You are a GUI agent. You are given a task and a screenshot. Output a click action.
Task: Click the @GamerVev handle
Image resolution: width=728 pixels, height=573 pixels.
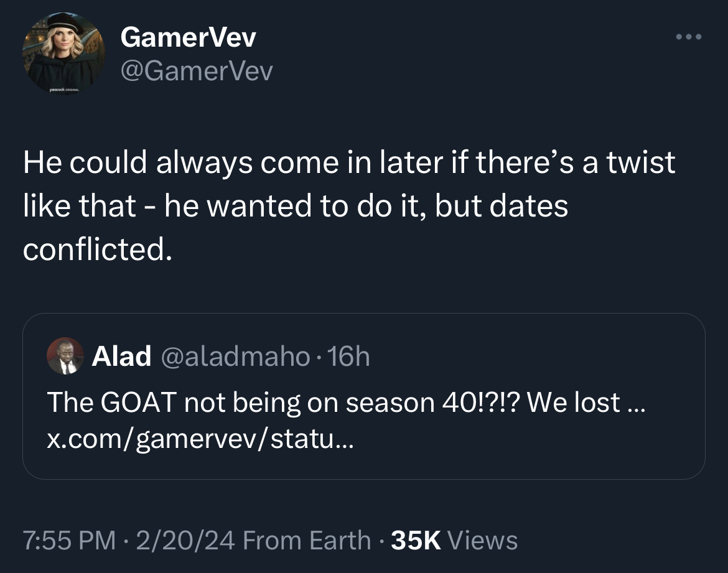(x=197, y=71)
